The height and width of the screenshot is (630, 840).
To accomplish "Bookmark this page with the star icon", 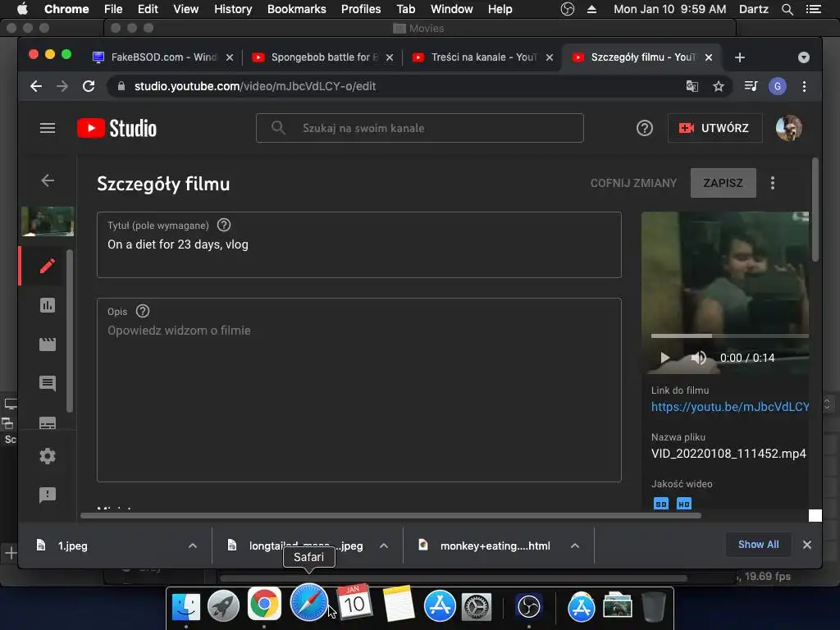I will pyautogui.click(x=719, y=86).
